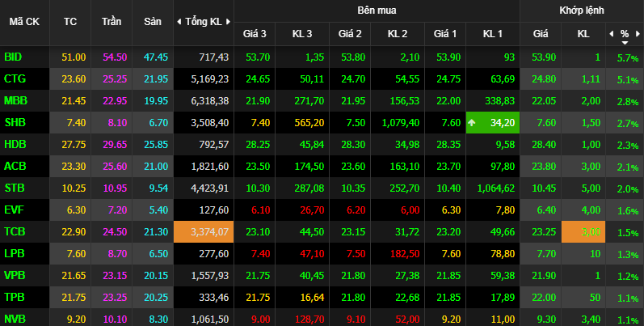This screenshot has height=326, width=644.
Task: Click the Bên mua group header
Action: pyautogui.click(x=377, y=11)
